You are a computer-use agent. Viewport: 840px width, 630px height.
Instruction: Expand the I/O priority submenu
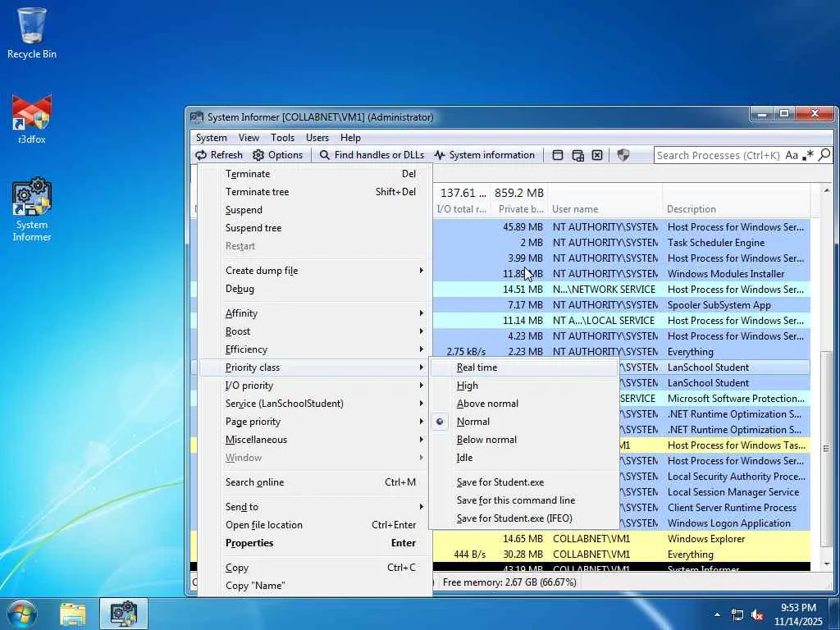(x=315, y=386)
